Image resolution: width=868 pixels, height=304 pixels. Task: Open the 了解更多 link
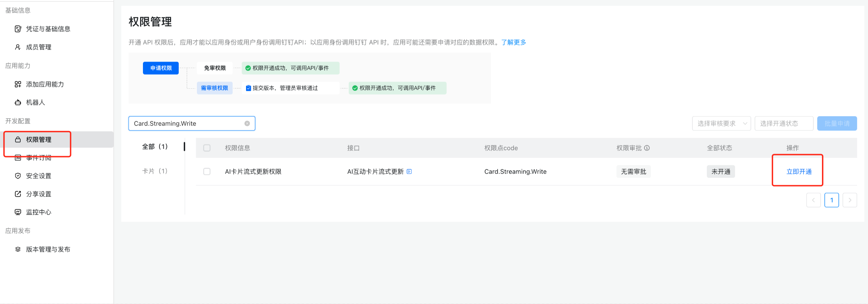[514, 42]
